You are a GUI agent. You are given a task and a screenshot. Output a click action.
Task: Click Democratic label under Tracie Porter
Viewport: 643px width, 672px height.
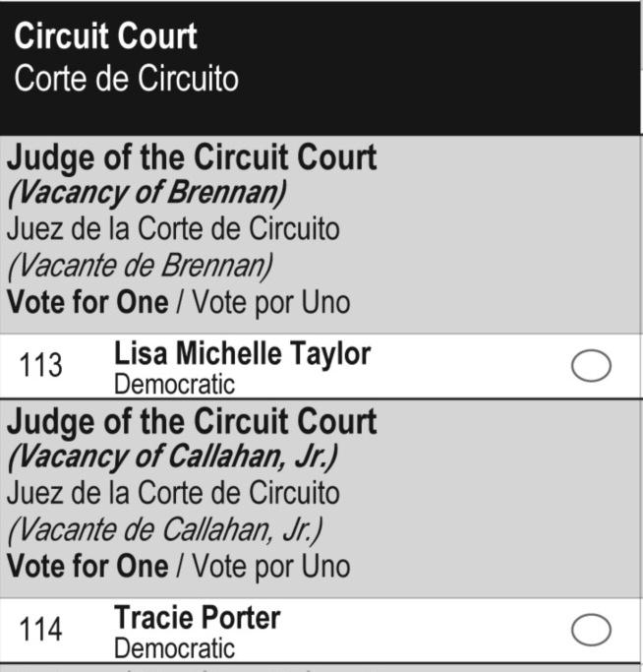tap(174, 648)
